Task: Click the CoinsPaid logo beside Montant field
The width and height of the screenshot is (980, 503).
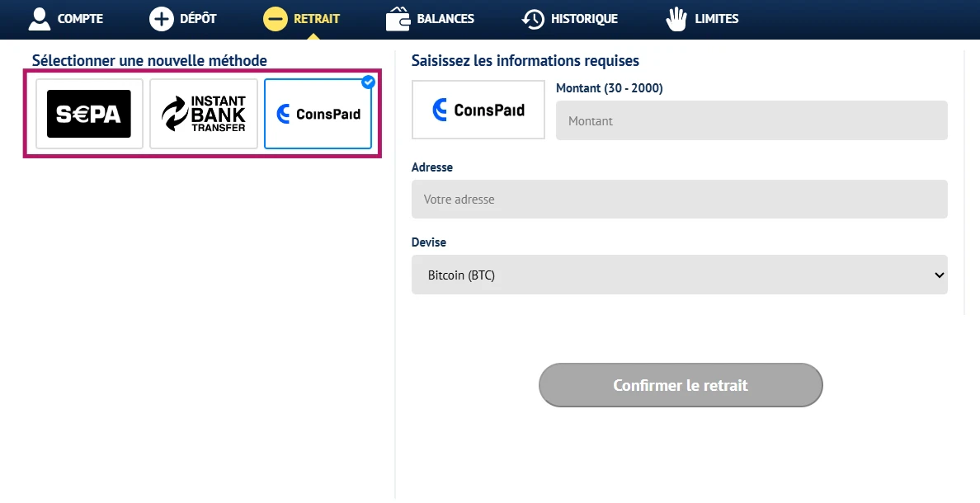Action: coord(478,110)
